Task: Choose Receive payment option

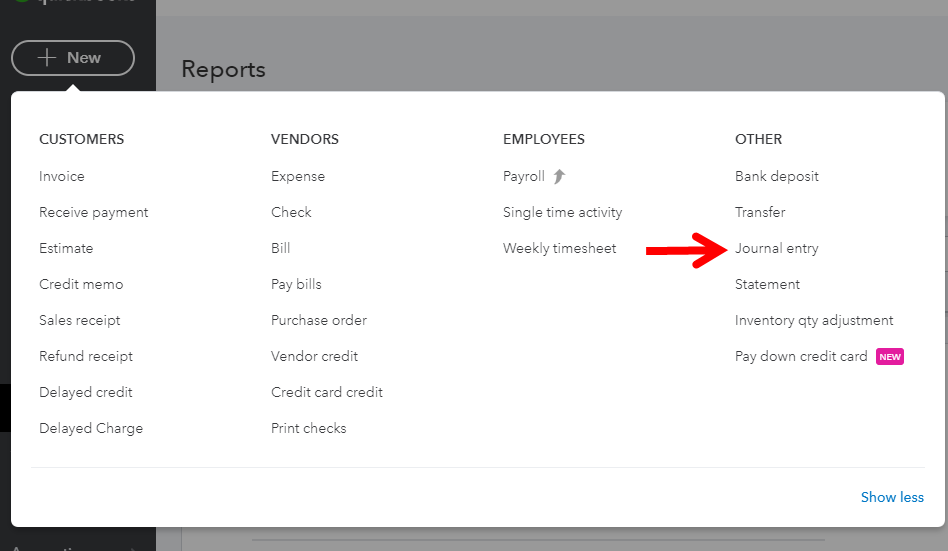Action: tap(93, 212)
